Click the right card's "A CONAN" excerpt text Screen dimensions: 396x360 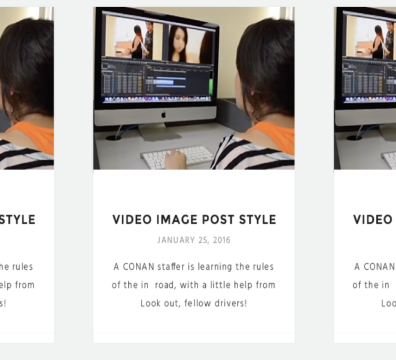click(375, 267)
